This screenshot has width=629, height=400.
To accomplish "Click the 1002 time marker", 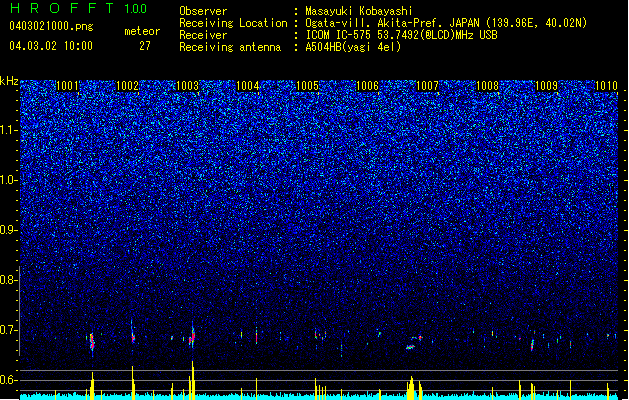I will tap(127, 86).
